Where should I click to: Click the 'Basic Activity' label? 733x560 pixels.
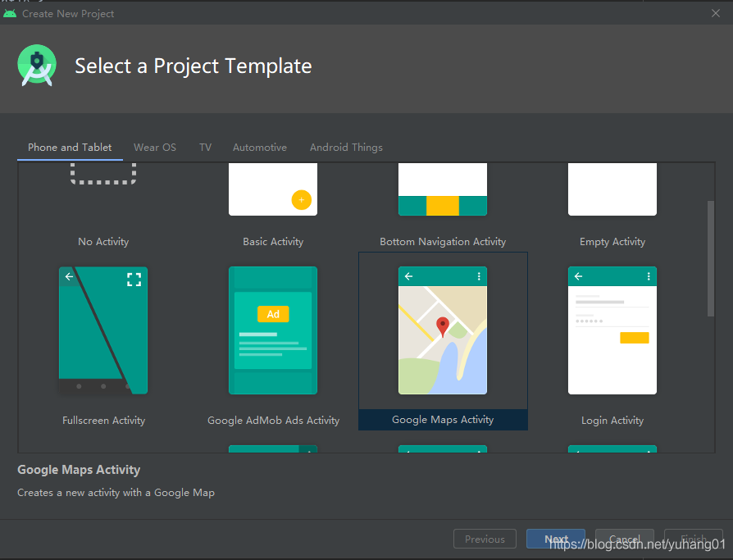pyautogui.click(x=273, y=242)
